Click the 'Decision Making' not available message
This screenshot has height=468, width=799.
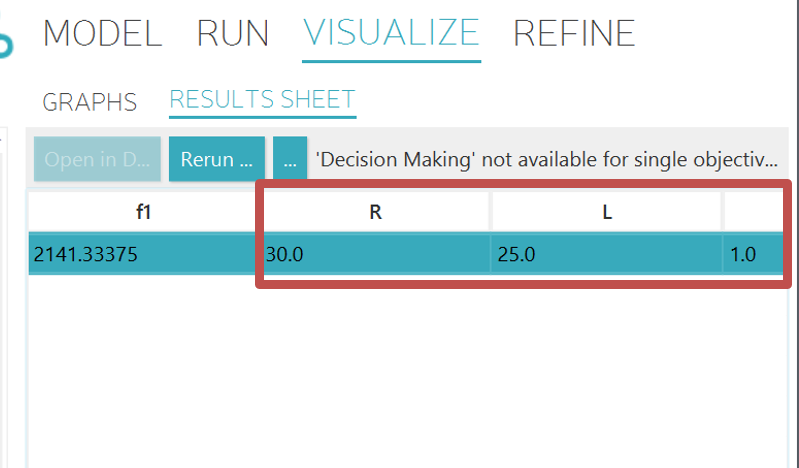(x=546, y=160)
